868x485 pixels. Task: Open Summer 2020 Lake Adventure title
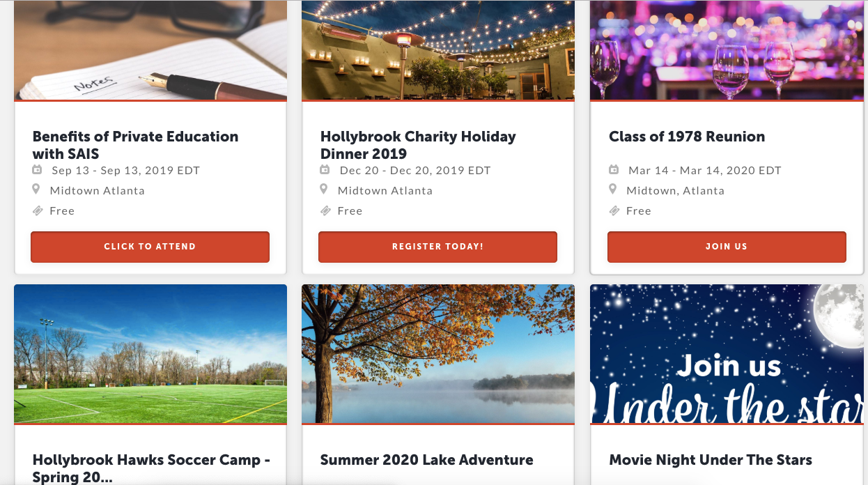[x=426, y=460]
